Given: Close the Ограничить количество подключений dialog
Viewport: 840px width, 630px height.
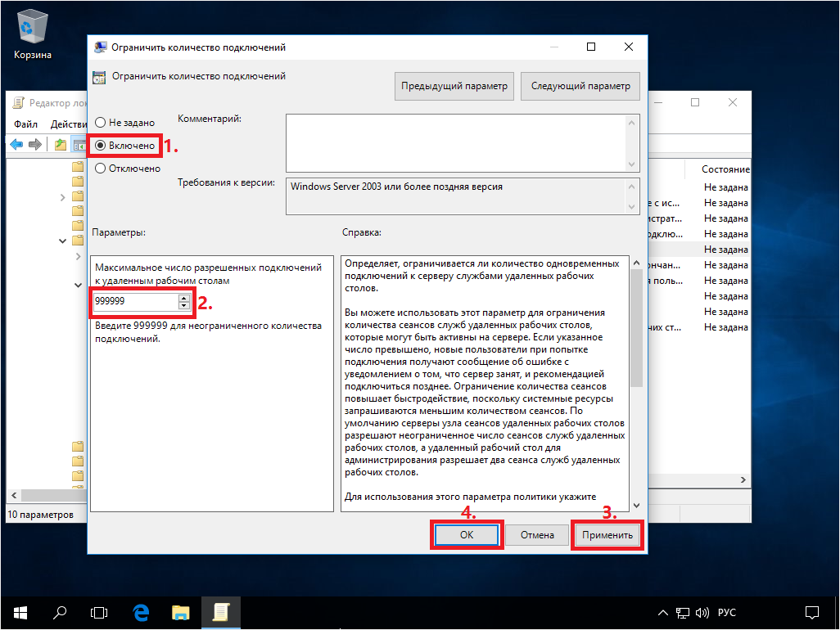Looking at the screenshot, I should tap(629, 47).
